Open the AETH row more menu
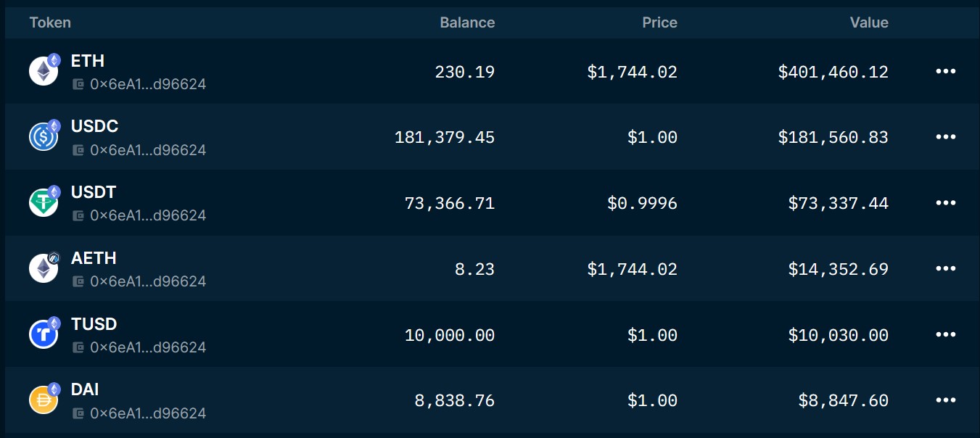 (x=945, y=269)
